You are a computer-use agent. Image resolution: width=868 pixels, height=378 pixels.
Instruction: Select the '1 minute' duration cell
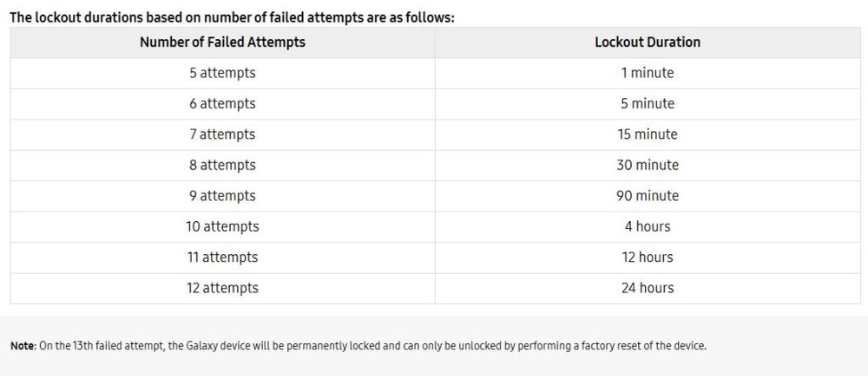[x=648, y=74]
